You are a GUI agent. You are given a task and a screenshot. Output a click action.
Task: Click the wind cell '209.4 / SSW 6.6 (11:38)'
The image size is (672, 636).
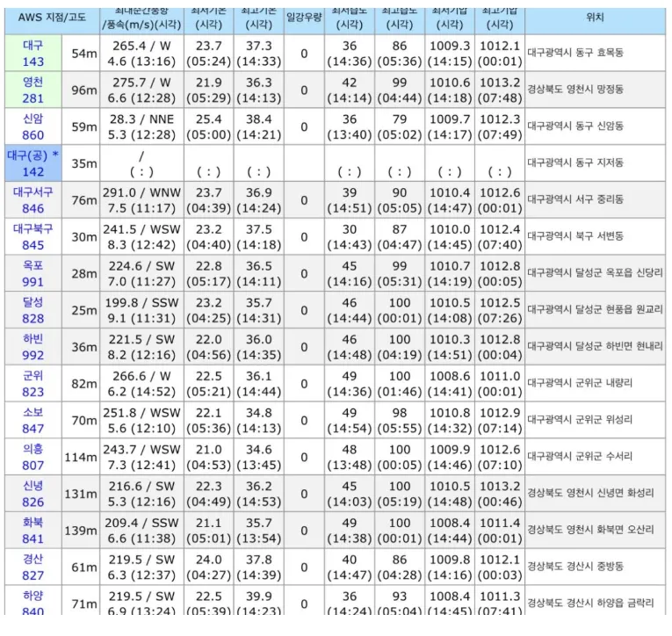tap(141, 531)
